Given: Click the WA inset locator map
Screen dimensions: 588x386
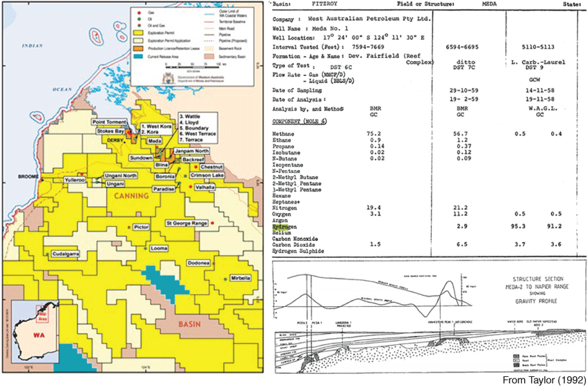Looking at the screenshot, I should click(x=35, y=333).
